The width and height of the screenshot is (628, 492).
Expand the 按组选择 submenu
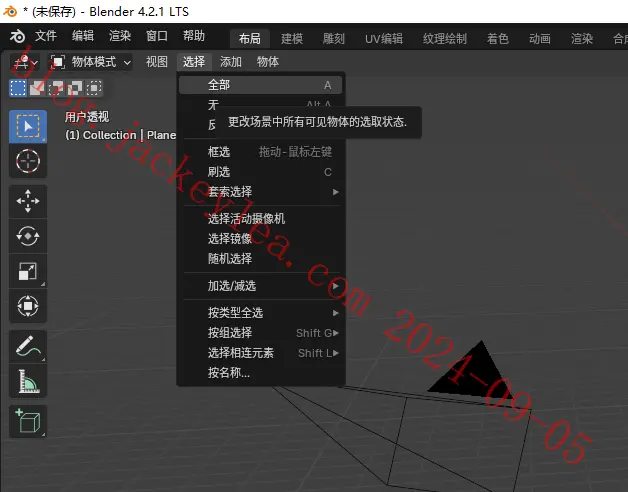pyautogui.click(x=260, y=333)
